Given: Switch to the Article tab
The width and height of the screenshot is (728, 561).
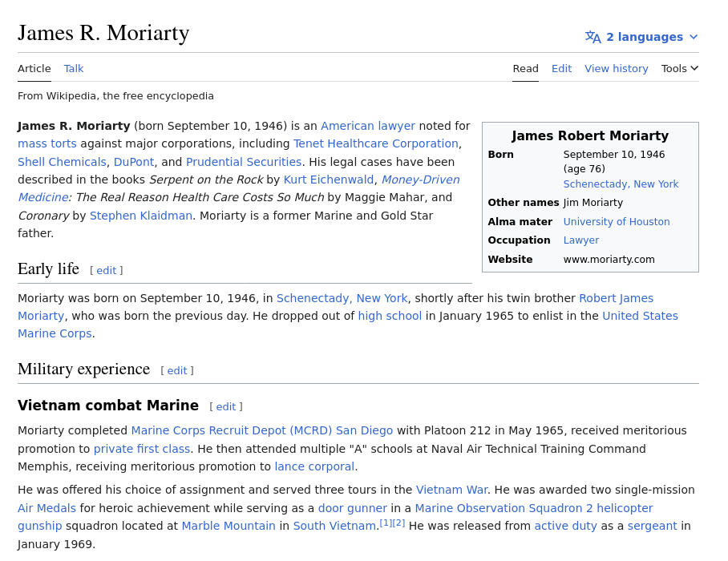Looking at the screenshot, I should 34,69.
